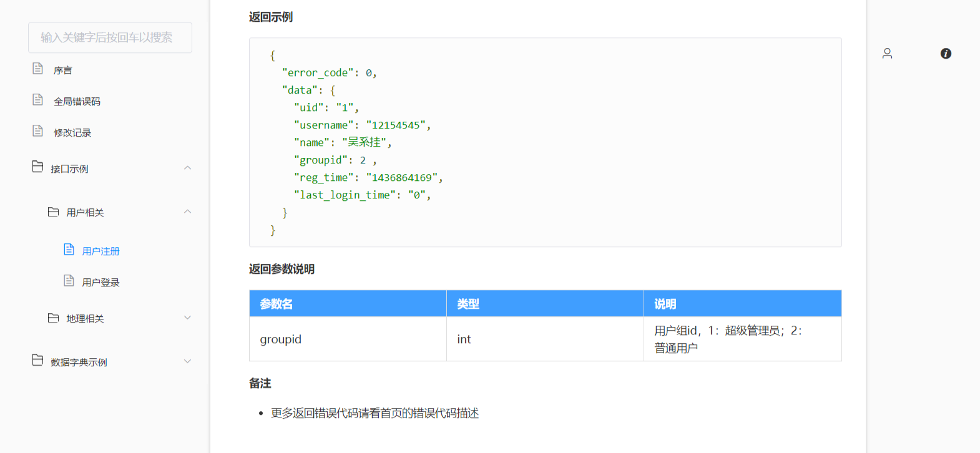Click the groupid table cell

pyautogui.click(x=348, y=339)
